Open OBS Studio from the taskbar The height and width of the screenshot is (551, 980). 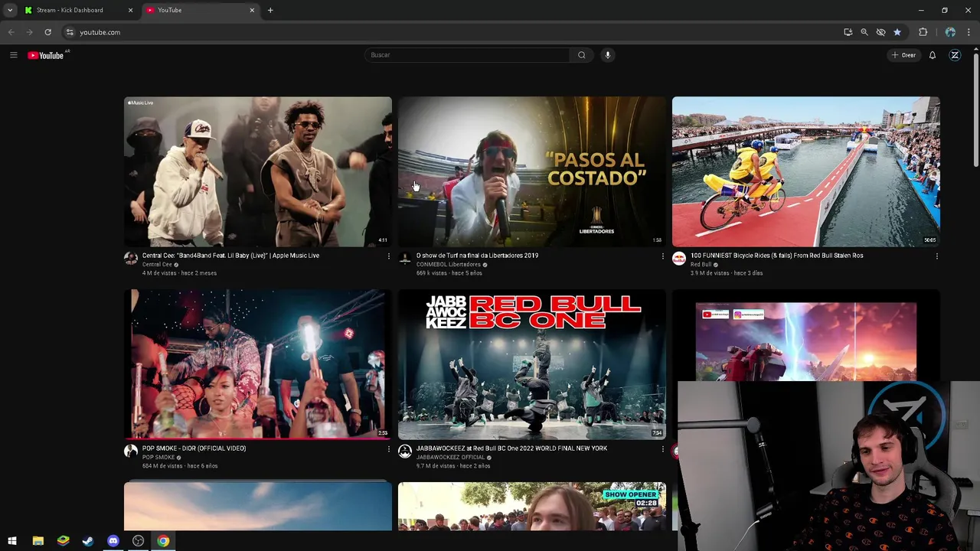click(x=138, y=541)
